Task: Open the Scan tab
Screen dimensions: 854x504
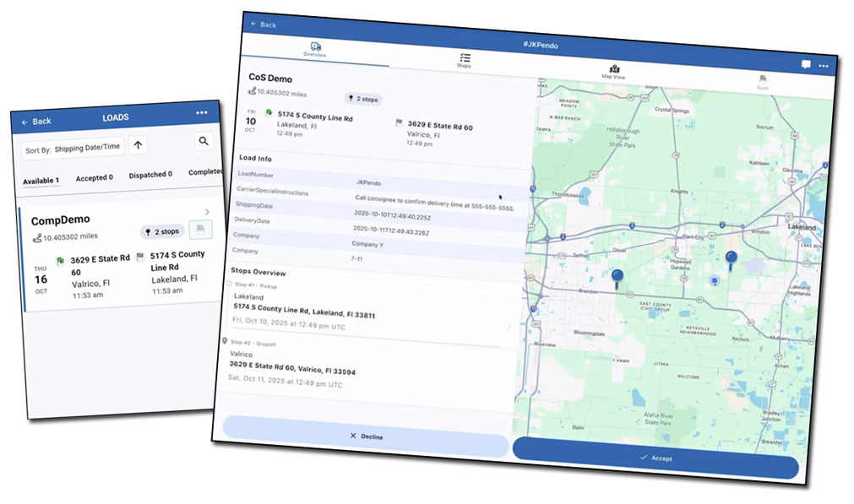Action: 763,82
